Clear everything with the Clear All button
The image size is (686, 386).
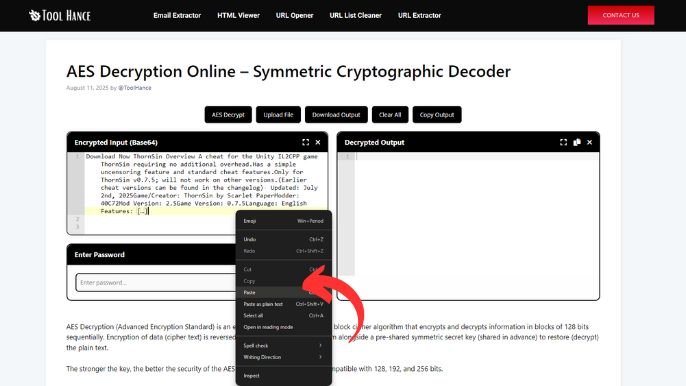[x=390, y=115]
